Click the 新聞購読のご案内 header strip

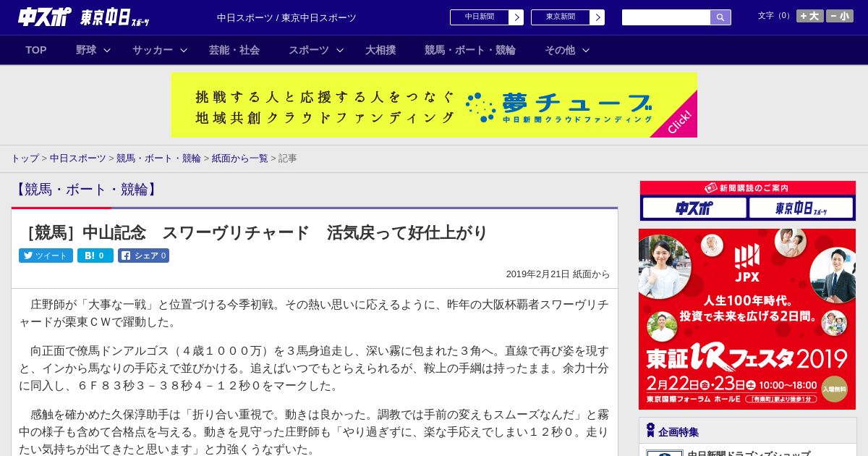[747, 188]
